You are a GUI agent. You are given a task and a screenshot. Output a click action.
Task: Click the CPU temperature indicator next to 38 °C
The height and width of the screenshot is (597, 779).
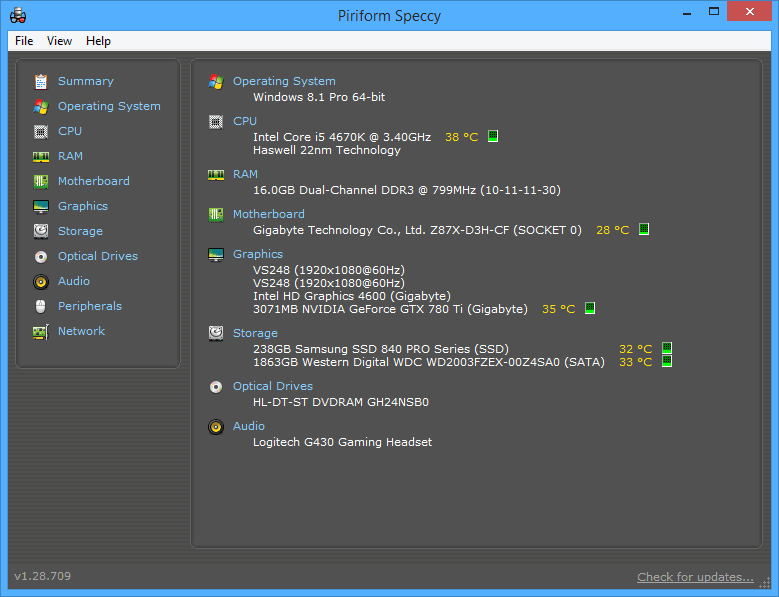[x=493, y=137]
